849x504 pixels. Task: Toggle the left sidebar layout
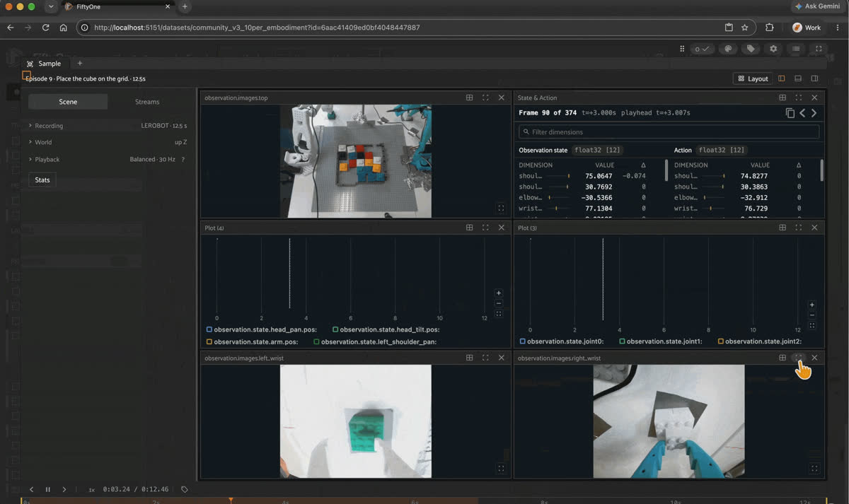tap(782, 78)
